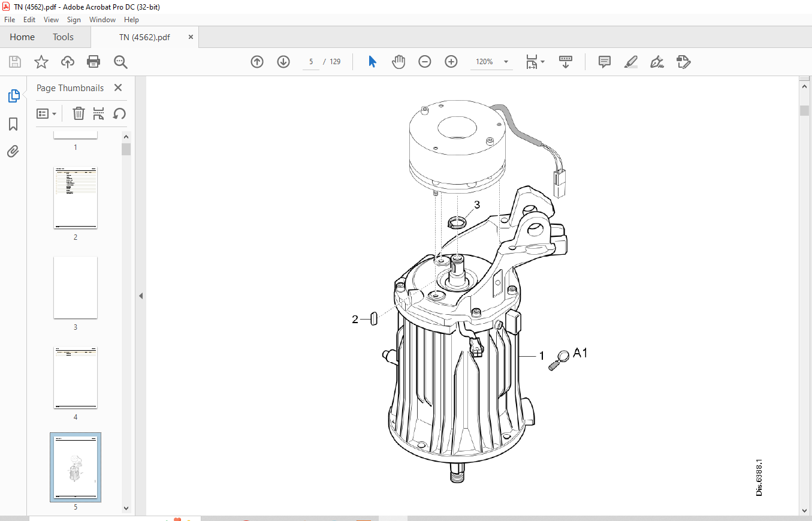Close the Page Thumbnails panel
The image size is (812, 521).
click(x=118, y=88)
